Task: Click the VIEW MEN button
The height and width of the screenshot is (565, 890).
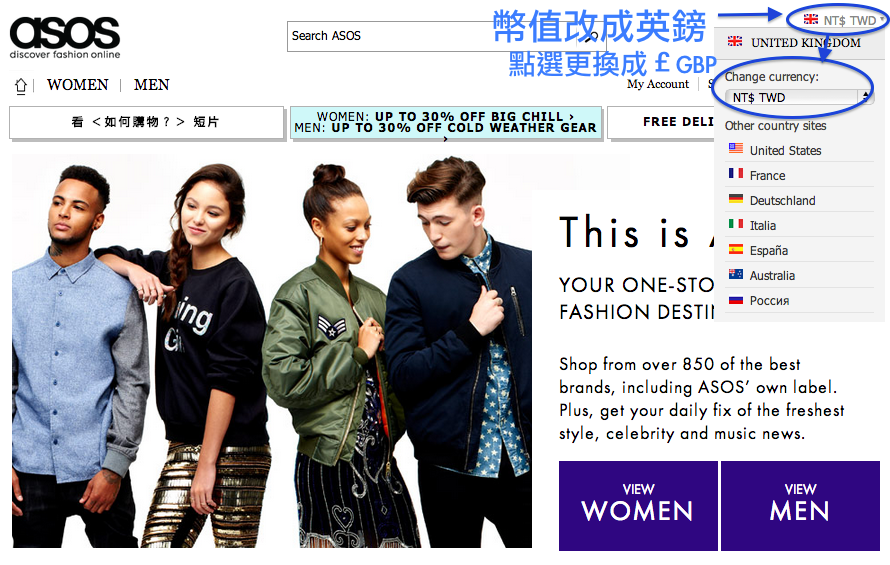Action: coord(800,505)
